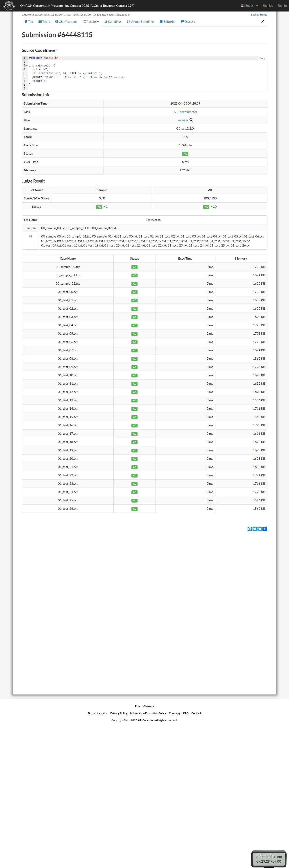Share on Telegram icon
The image size is (289, 868).
[x=260, y=529]
